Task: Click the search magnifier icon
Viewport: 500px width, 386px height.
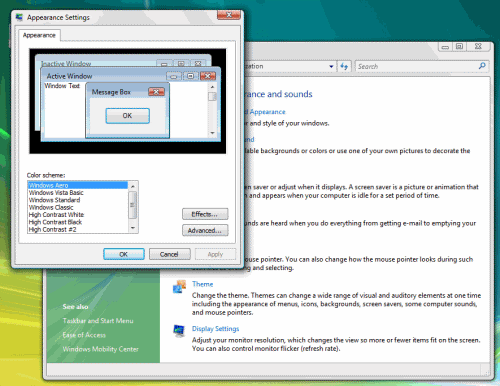Action: [x=482, y=66]
